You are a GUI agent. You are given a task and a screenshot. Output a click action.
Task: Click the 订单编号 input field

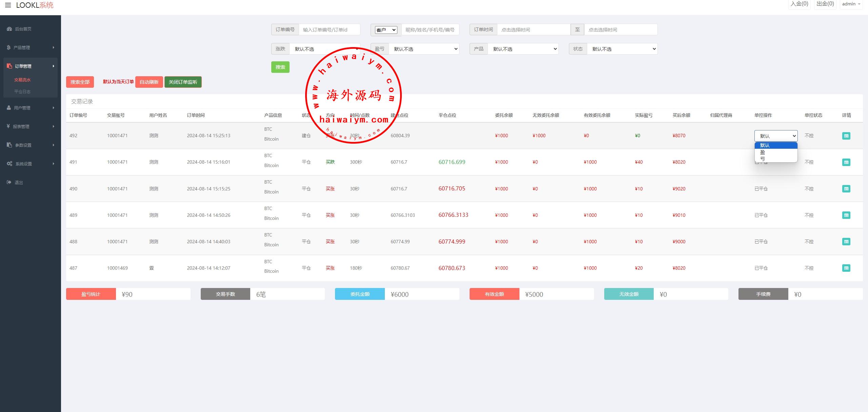tap(329, 30)
